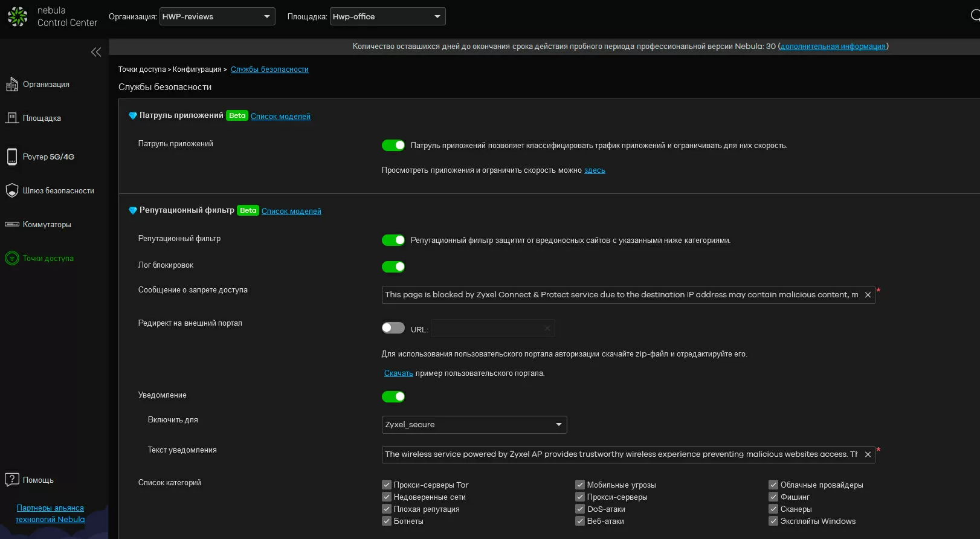Click the Organization building icon in sidebar
980x539 pixels.
(x=12, y=85)
